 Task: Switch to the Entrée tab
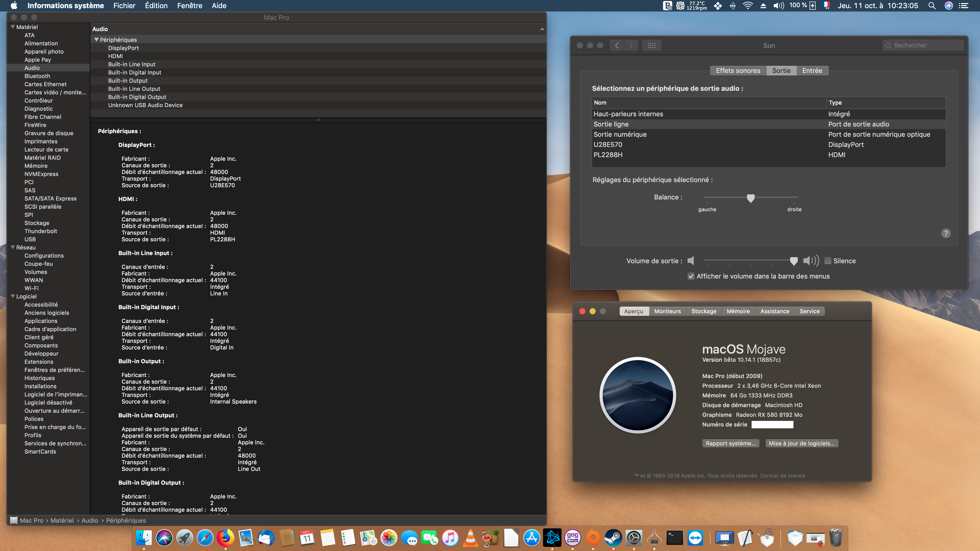[812, 71]
